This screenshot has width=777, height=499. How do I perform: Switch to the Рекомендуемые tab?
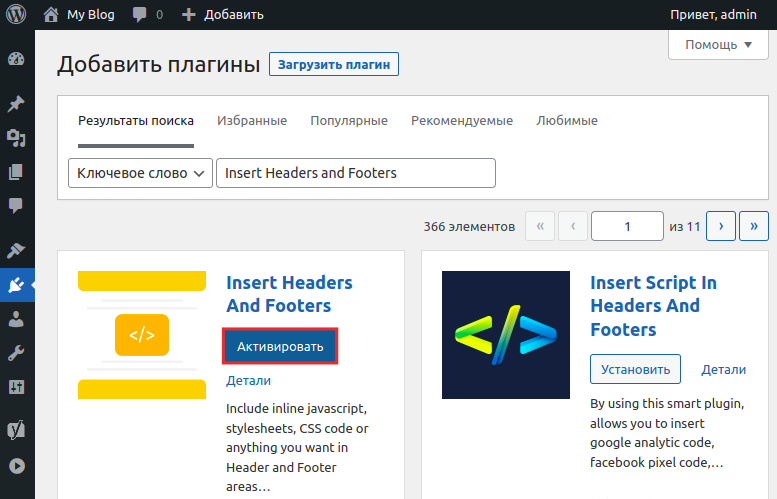pyautogui.click(x=462, y=120)
